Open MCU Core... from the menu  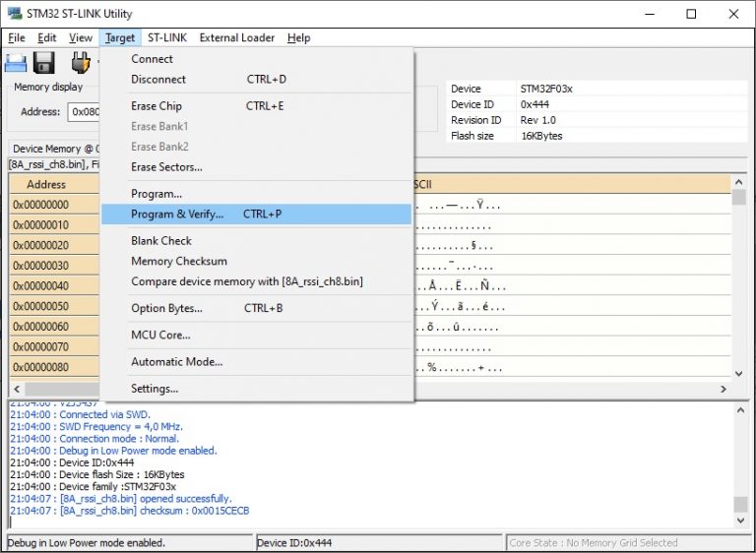(257, 335)
